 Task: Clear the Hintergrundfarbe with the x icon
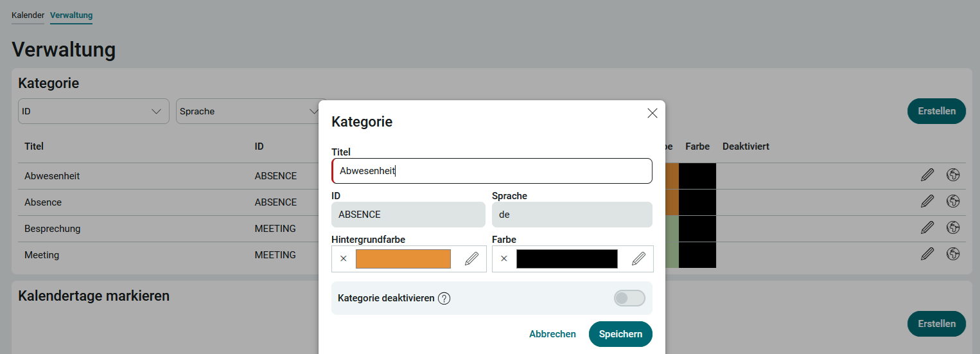[x=344, y=259]
